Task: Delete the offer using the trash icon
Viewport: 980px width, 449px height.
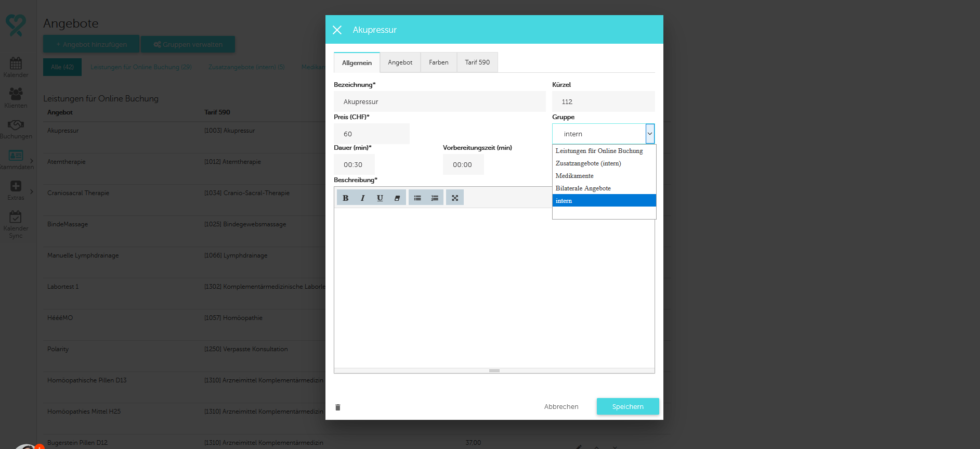Action: point(338,407)
